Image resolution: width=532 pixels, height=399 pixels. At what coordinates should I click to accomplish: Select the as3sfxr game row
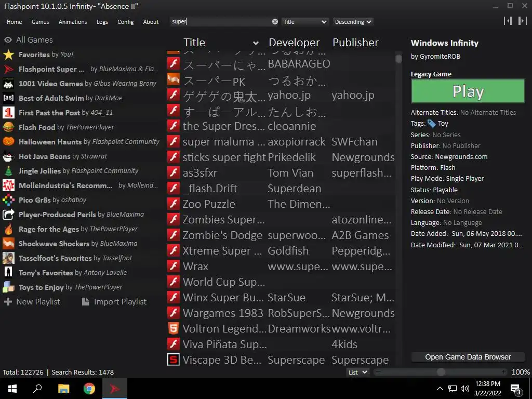pyautogui.click(x=281, y=172)
